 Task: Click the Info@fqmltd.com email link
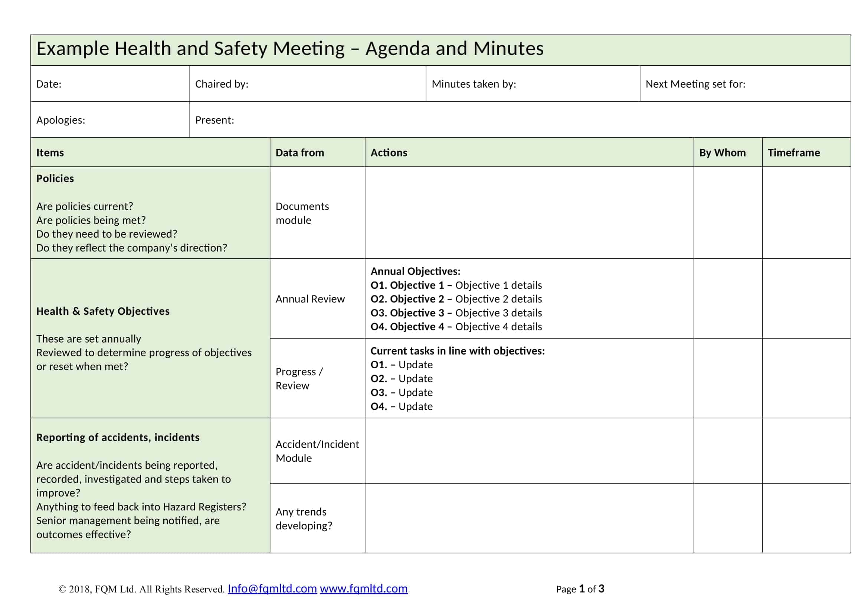click(272, 589)
